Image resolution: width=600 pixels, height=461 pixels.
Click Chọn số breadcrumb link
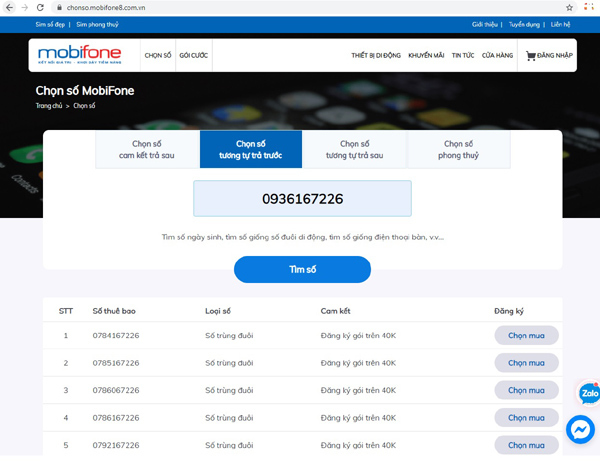[84, 106]
